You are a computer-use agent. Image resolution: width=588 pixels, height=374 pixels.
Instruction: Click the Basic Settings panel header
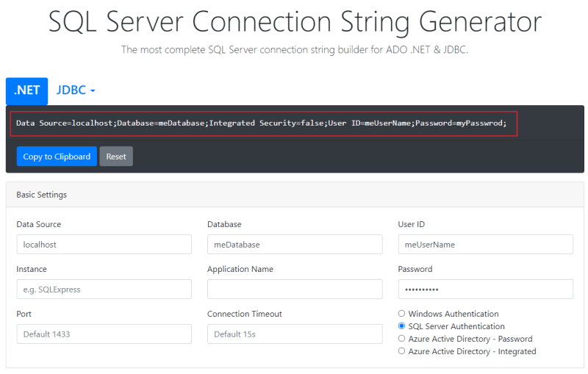295,195
